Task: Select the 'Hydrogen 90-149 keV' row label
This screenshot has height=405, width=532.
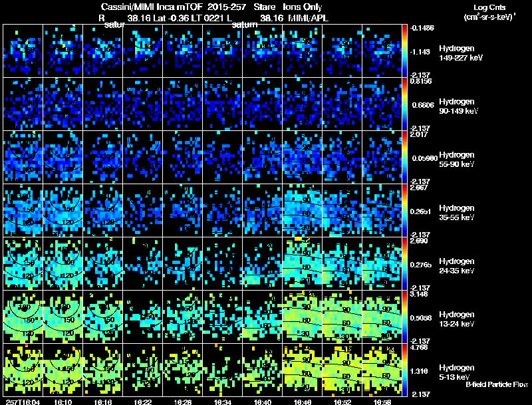Action: tap(458, 106)
